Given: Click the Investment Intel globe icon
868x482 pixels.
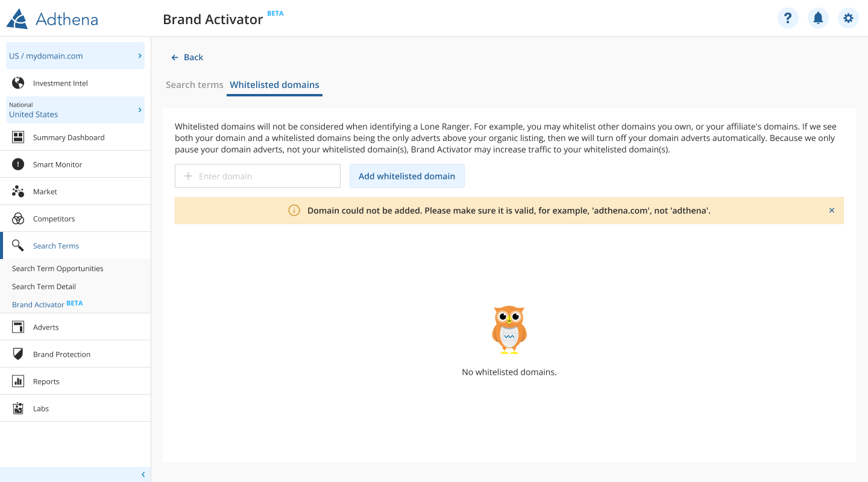Looking at the screenshot, I should 18,83.
